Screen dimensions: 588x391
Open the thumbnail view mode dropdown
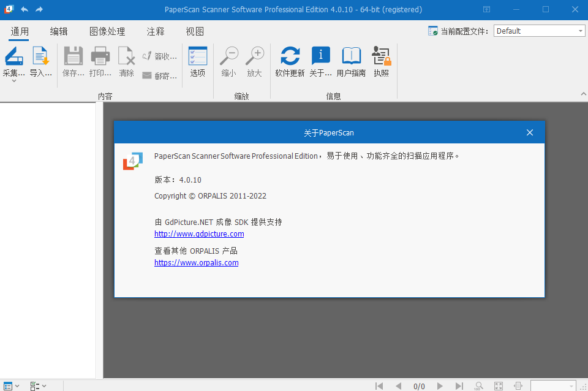tap(11, 385)
